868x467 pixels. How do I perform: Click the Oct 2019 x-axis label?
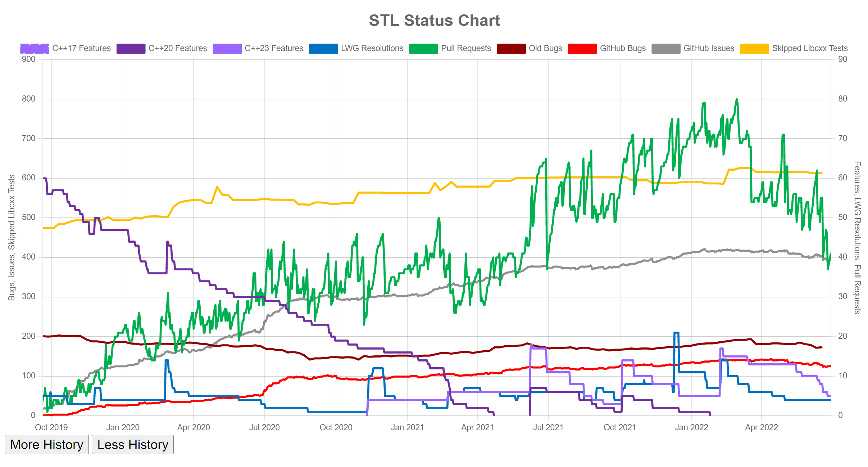tap(51, 427)
